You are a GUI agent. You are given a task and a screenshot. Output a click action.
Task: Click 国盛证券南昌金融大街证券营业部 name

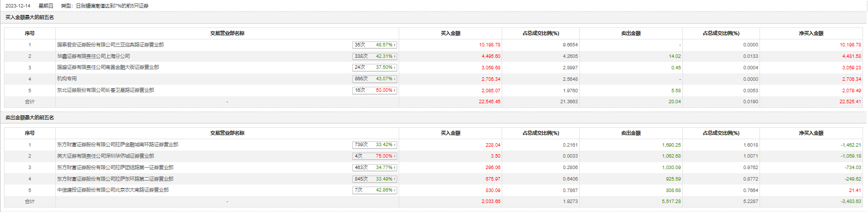coord(108,67)
